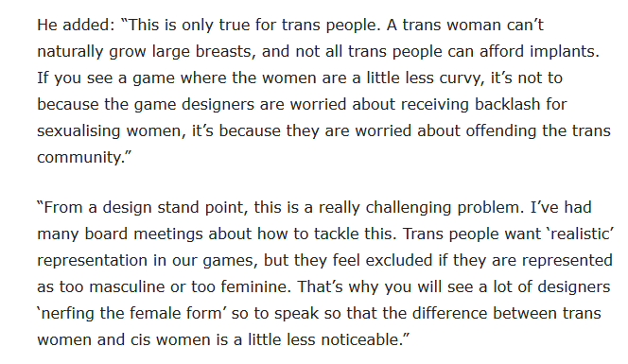Click the word "nerfing" in the quote
Screen dimensions: 628x364
click(67, 314)
